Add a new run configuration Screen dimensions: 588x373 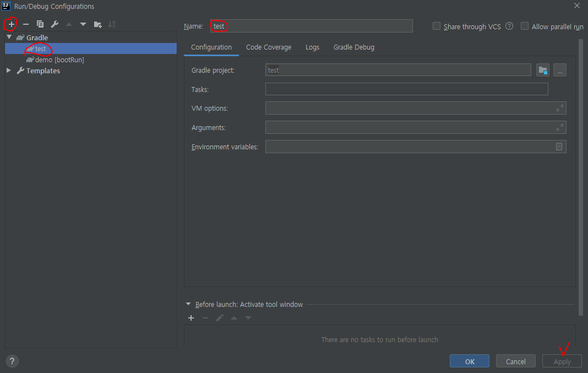10,24
